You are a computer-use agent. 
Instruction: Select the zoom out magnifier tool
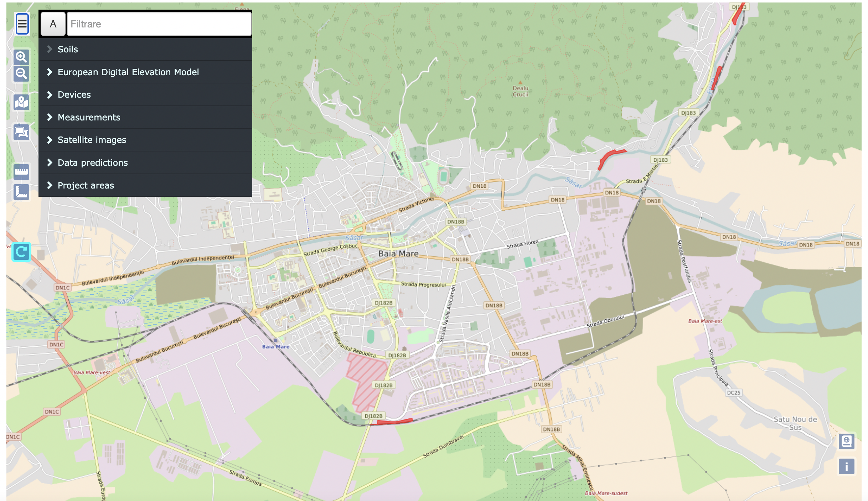pyautogui.click(x=21, y=73)
